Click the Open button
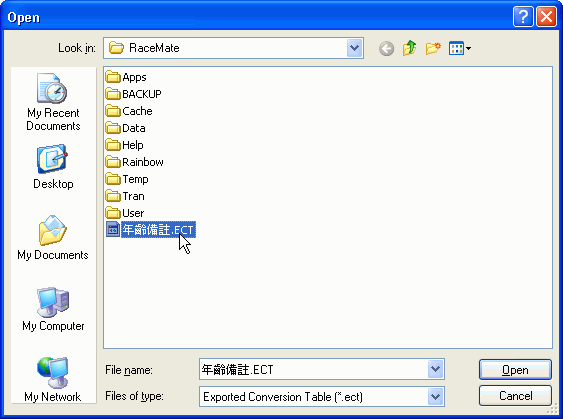Viewport: 563px width, 419px height. (x=515, y=370)
